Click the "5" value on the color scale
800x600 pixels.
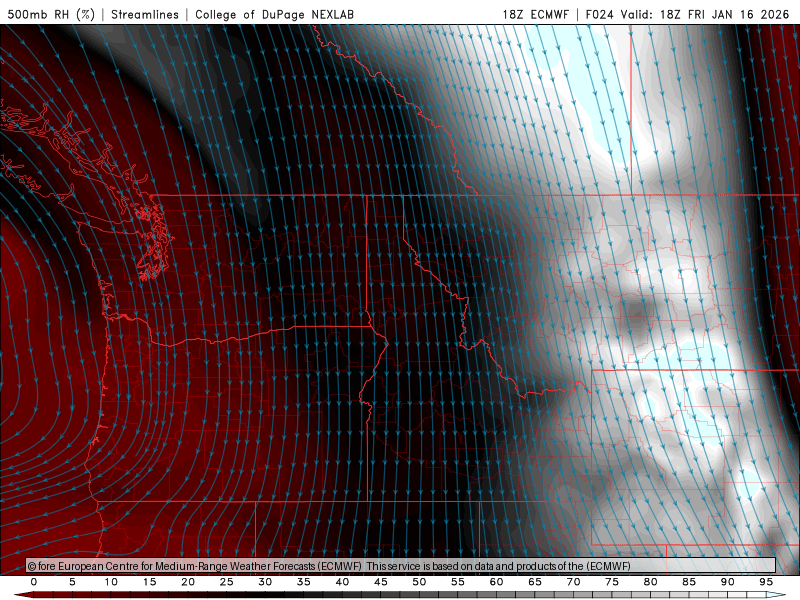tap(72, 582)
